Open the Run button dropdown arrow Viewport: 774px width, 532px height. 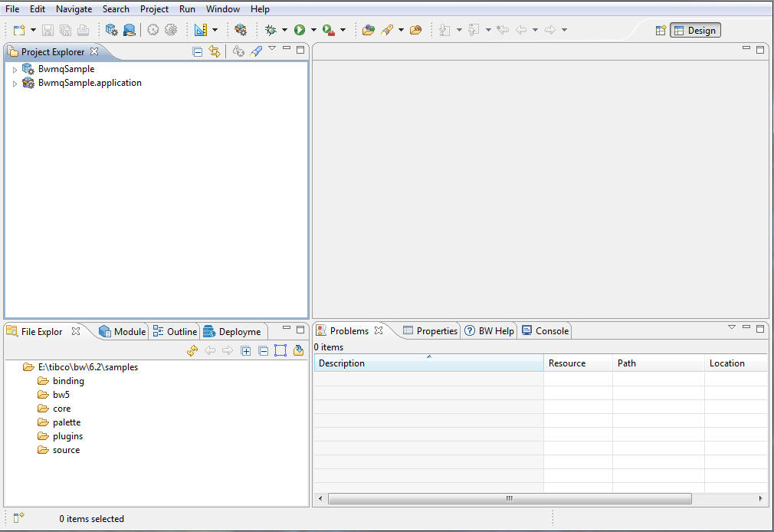313,30
